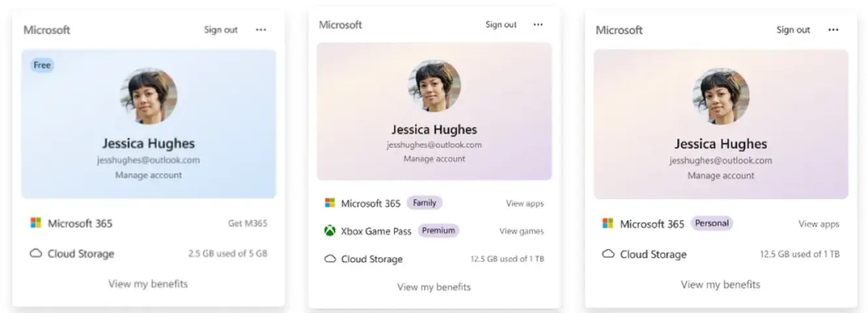The image size is (868, 313).
Task: Click the 12.5 GB used of 1 TB text on Personal card
Action: point(800,254)
